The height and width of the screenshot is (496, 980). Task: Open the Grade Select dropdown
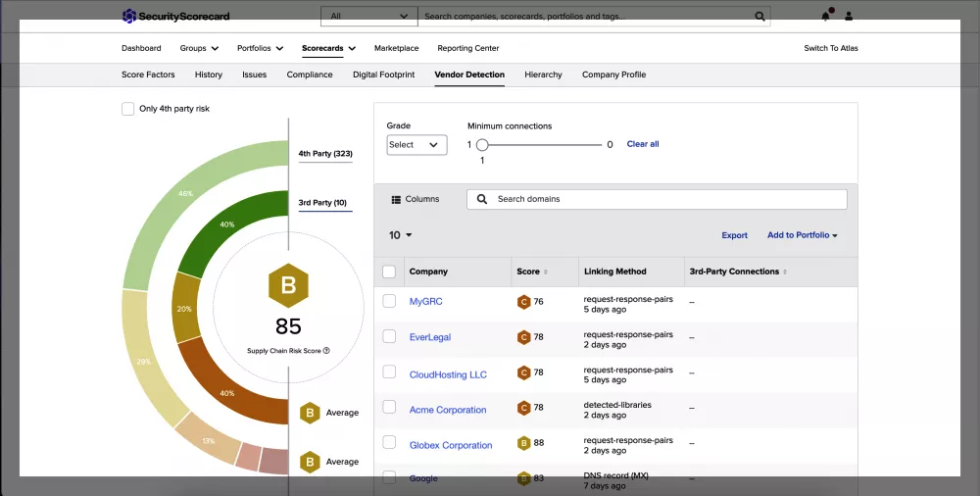tap(416, 145)
